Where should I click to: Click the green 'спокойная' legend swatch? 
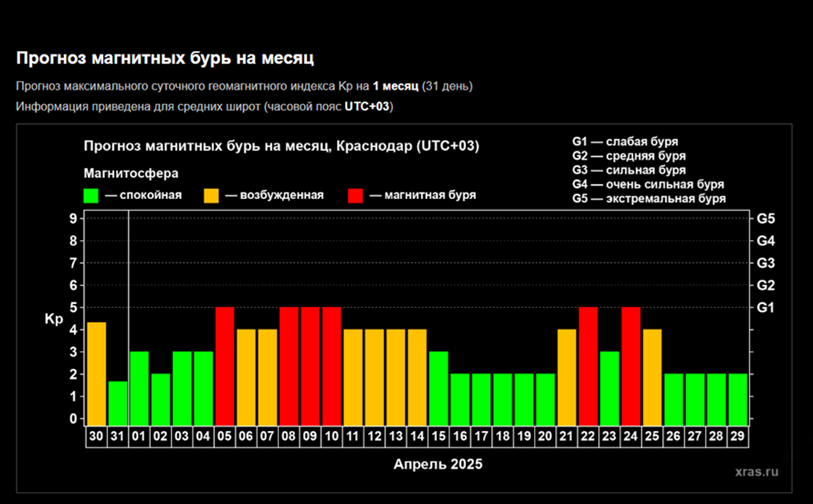(x=91, y=196)
